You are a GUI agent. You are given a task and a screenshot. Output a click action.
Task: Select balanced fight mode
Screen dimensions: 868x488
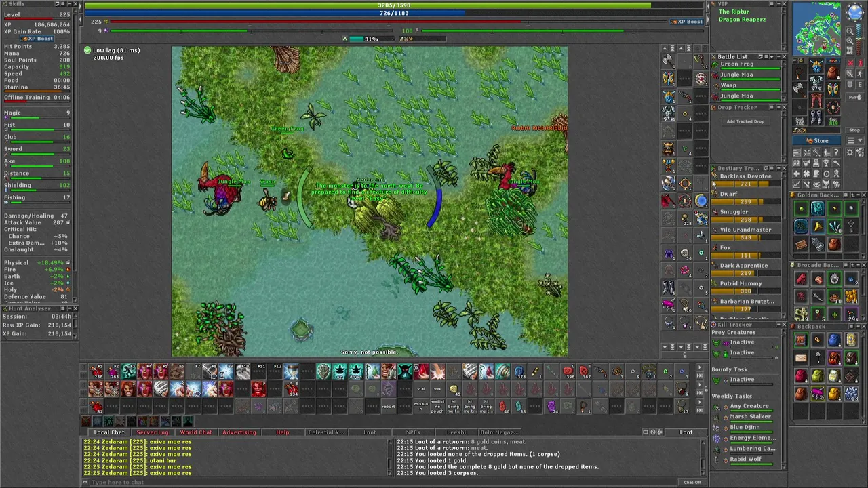850,73
